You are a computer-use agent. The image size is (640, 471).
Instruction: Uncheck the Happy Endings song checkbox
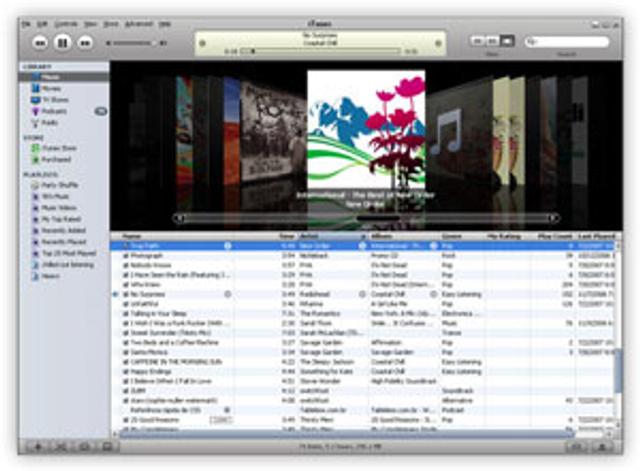point(126,371)
